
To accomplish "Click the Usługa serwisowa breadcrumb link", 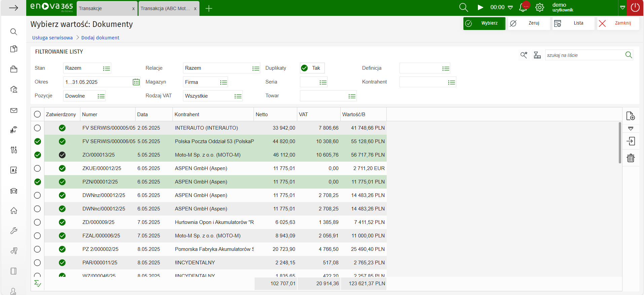I will [x=52, y=38].
